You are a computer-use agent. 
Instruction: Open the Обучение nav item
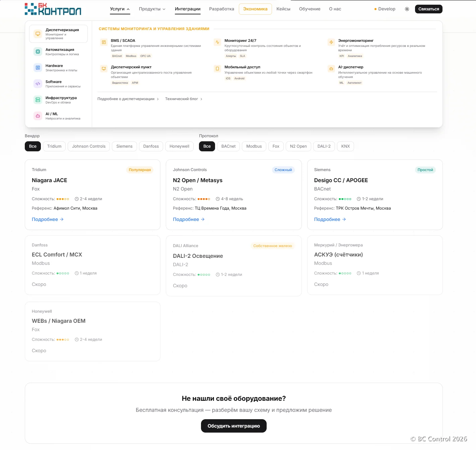click(x=310, y=9)
